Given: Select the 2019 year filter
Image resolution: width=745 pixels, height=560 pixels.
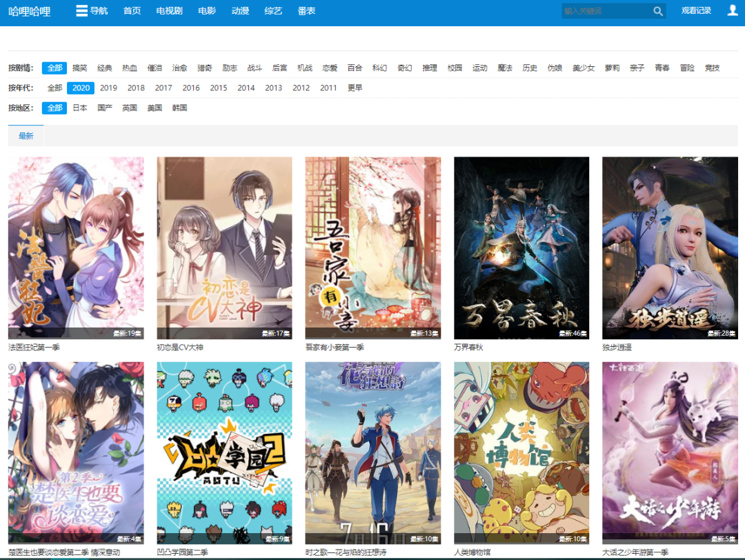Looking at the screenshot, I should [x=108, y=88].
